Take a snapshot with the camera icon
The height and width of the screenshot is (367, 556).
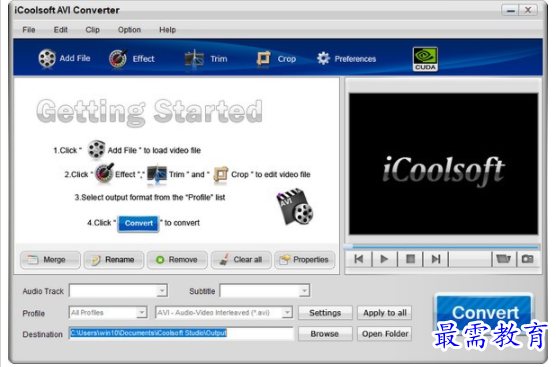528,259
